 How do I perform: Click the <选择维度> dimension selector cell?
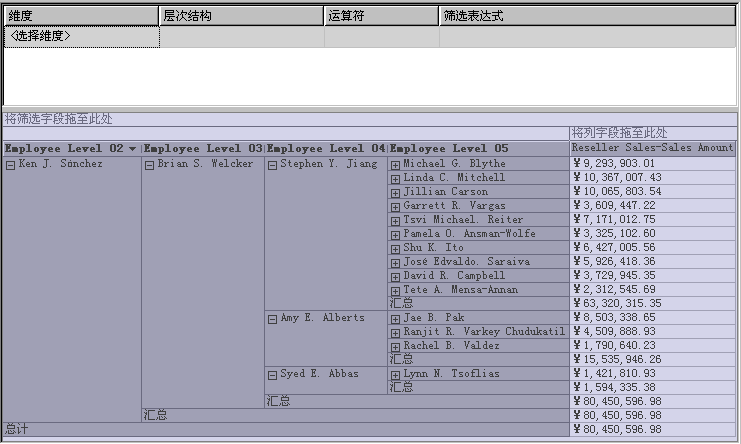coord(81,36)
